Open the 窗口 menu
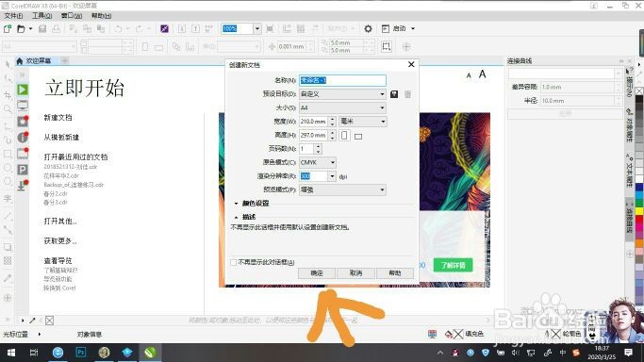Screen dimensions: 644x362 pos(72,16)
